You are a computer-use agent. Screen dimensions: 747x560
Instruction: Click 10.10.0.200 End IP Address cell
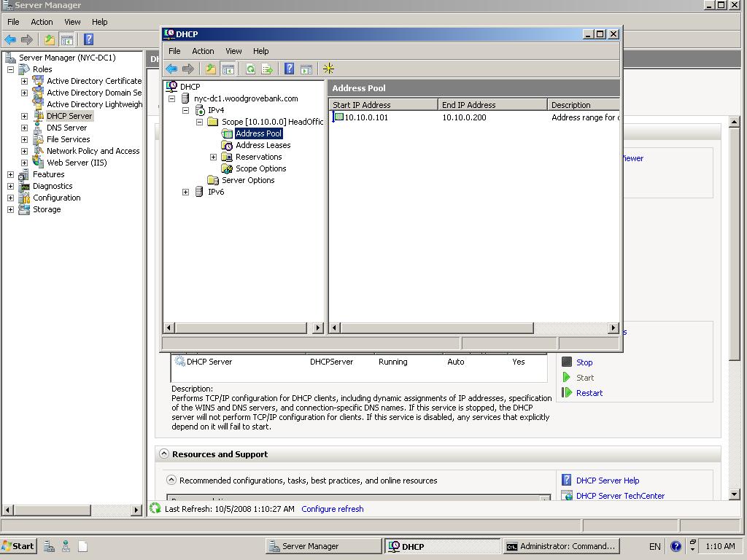[x=464, y=117]
